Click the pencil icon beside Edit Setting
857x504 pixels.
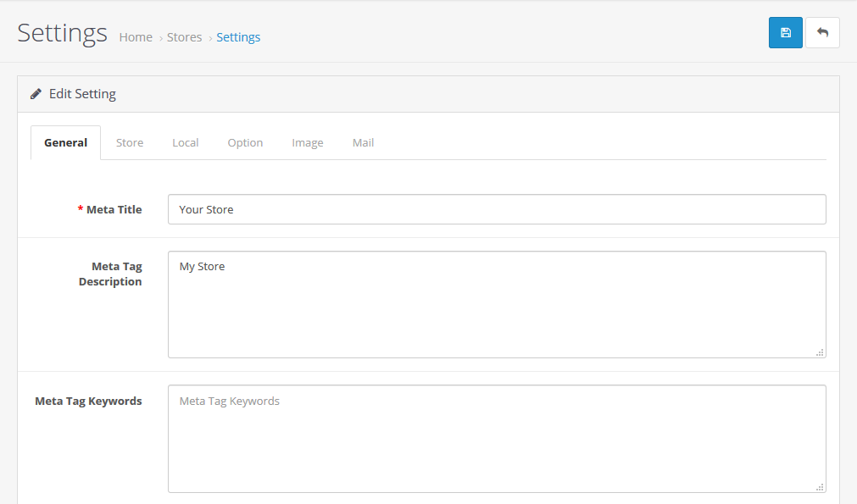[36, 94]
